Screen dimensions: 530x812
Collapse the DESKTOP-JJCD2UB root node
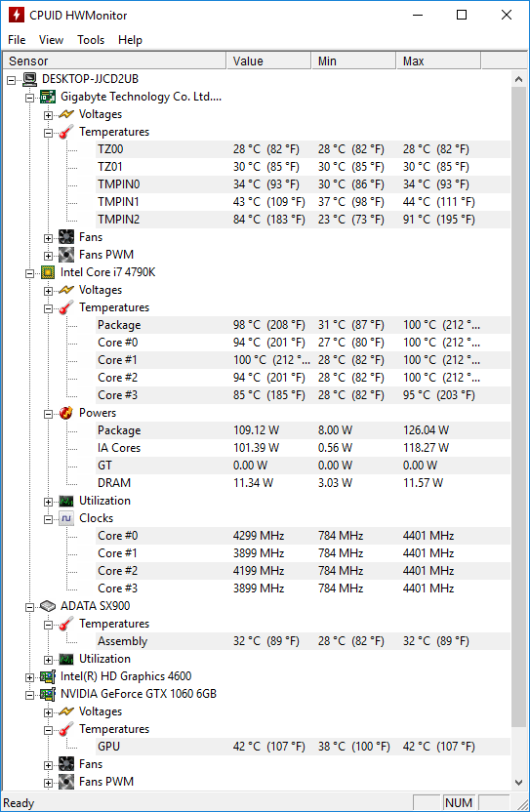point(12,80)
